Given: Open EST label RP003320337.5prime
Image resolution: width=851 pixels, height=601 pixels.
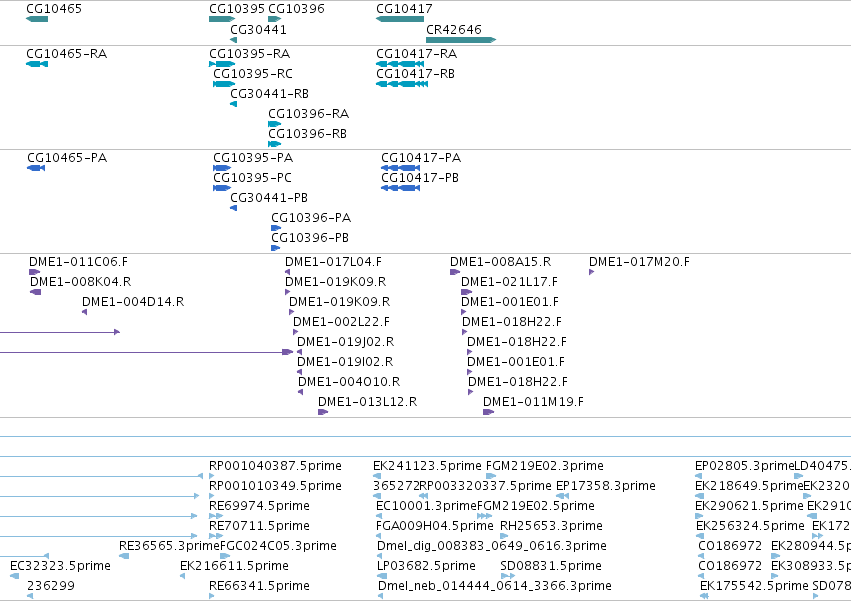Looking at the screenshot, I should (x=485, y=486).
